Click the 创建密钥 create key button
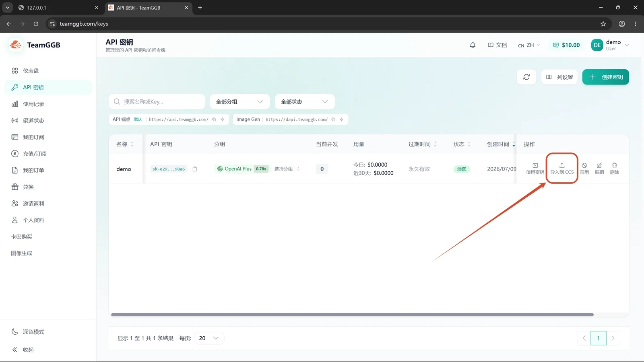This screenshot has width=644, height=362. click(606, 77)
